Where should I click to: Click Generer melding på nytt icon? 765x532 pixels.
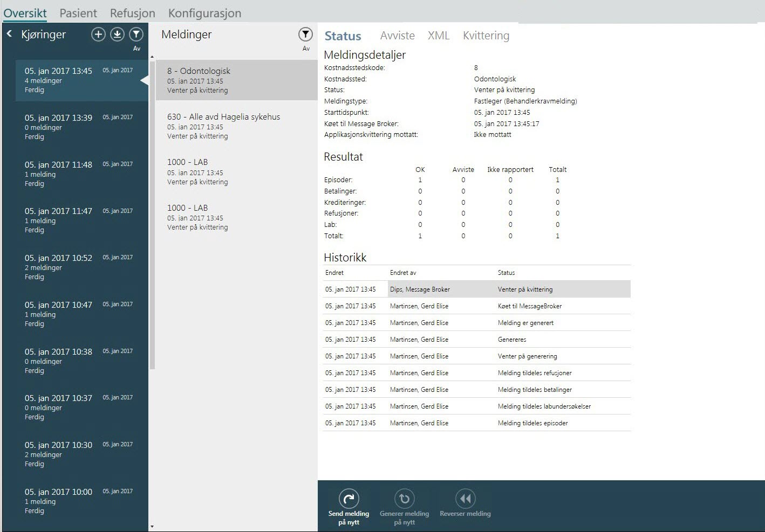(404, 499)
